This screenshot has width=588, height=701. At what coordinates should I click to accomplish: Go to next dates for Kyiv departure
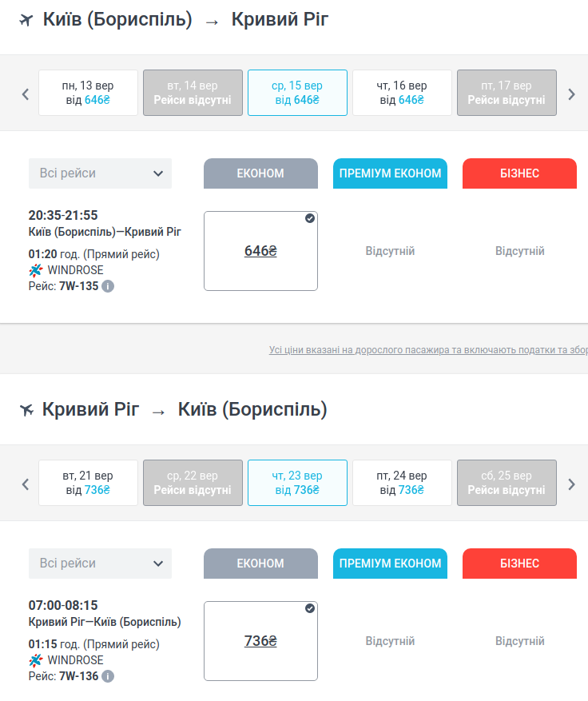571,94
